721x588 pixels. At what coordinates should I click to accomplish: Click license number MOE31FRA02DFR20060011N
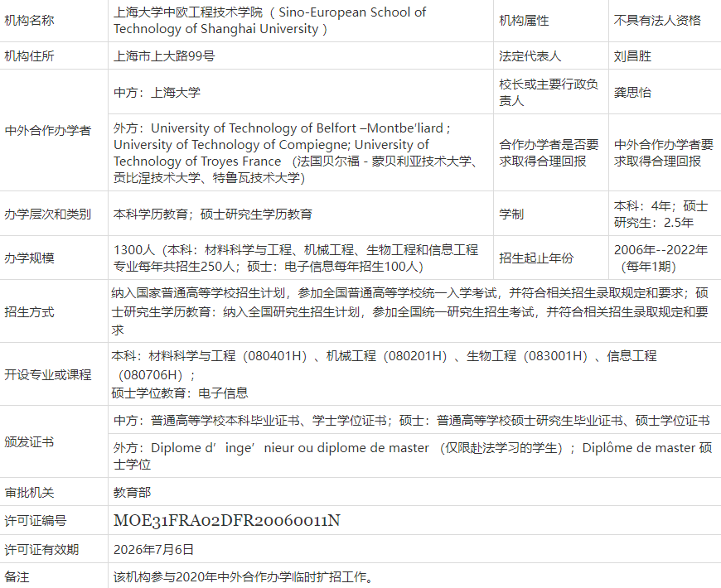point(227,520)
